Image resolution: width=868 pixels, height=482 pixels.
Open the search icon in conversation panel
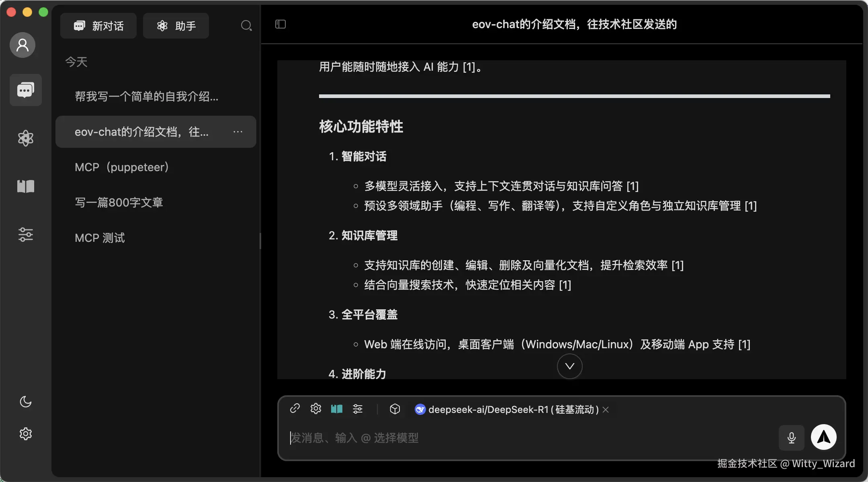pyautogui.click(x=246, y=25)
